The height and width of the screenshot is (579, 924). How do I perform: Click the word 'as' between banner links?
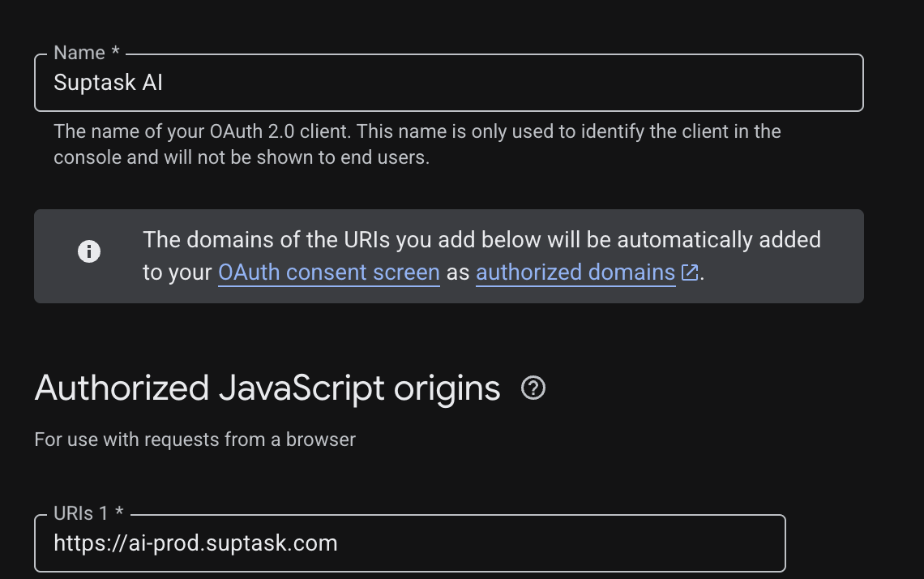[458, 272]
